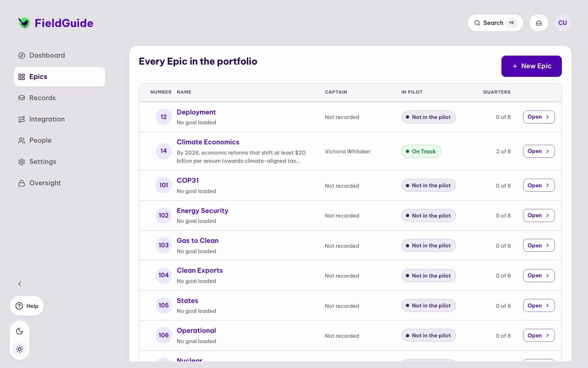Open Oversight in the sidebar
The height and width of the screenshot is (368, 588).
pyautogui.click(x=60, y=183)
